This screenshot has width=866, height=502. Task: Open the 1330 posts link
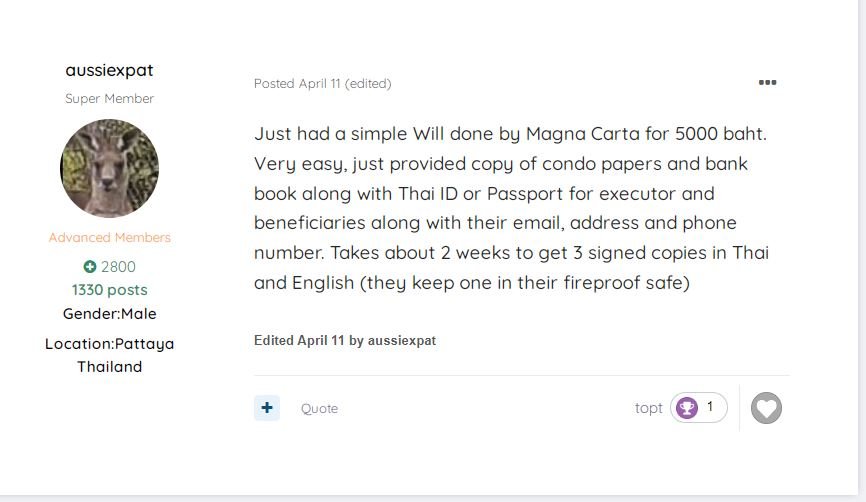[109, 290]
